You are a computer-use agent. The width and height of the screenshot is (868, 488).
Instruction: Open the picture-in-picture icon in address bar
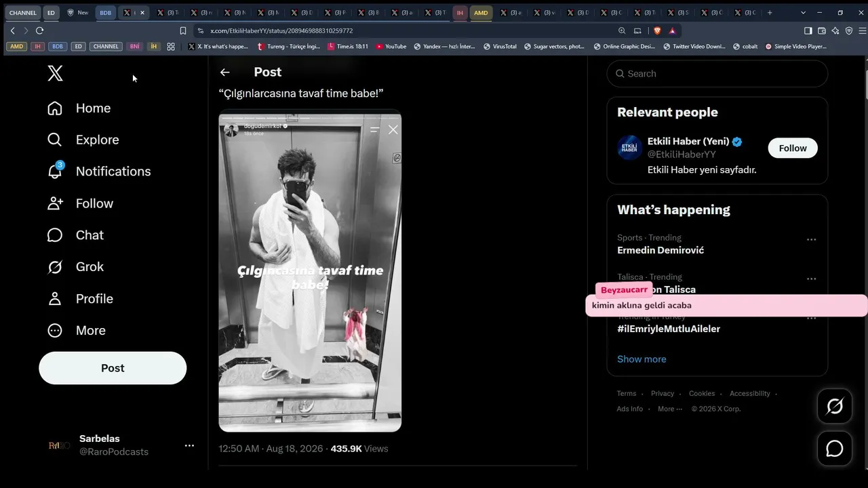(637, 30)
